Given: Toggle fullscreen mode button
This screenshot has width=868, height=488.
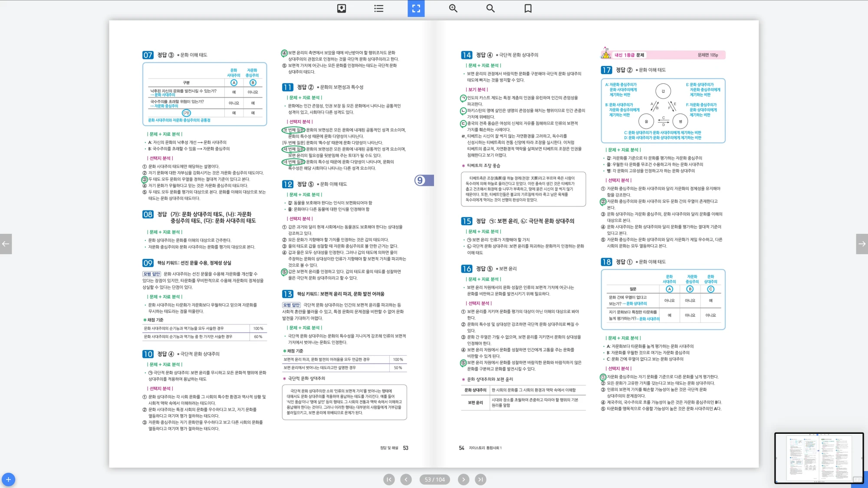Looking at the screenshot, I should tap(416, 8).
